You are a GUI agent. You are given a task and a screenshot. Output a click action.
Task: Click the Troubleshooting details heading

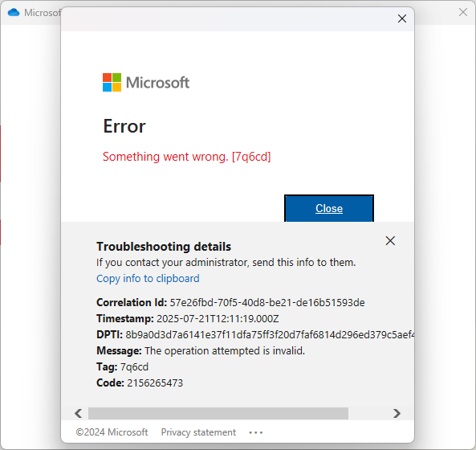[x=164, y=247]
